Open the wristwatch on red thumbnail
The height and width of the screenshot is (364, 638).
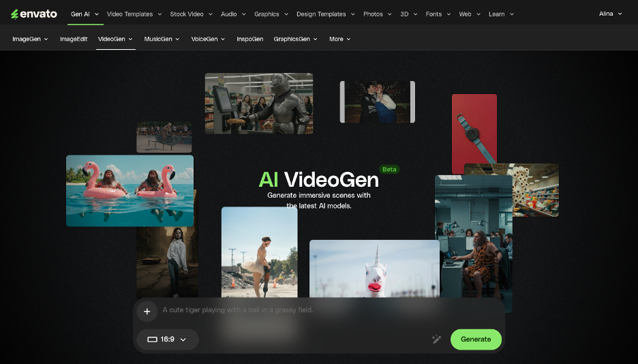tap(474, 133)
